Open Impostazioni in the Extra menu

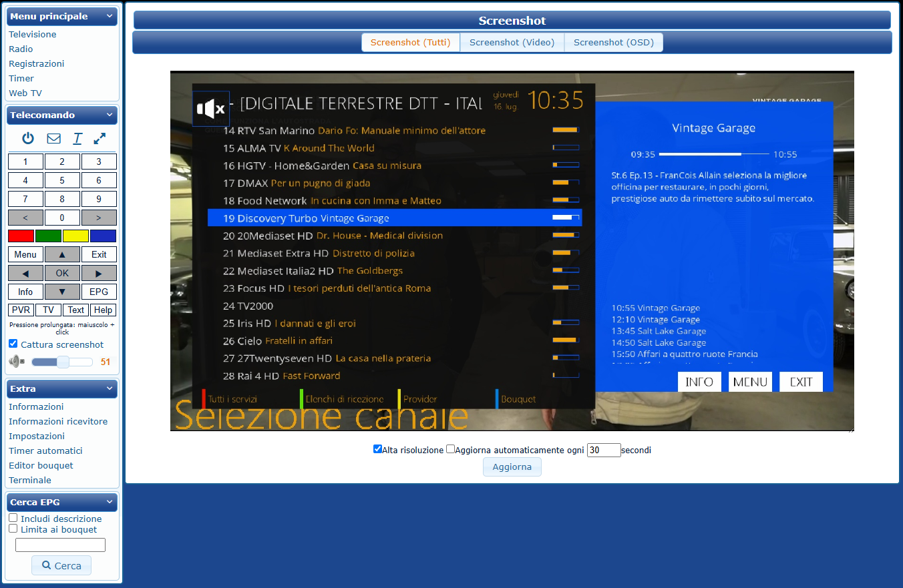click(37, 436)
